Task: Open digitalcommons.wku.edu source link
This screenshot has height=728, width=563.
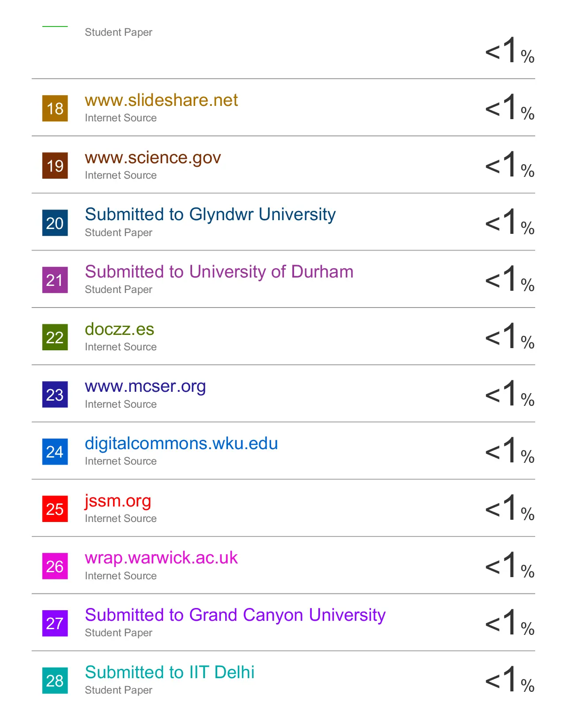Action: pos(181,443)
